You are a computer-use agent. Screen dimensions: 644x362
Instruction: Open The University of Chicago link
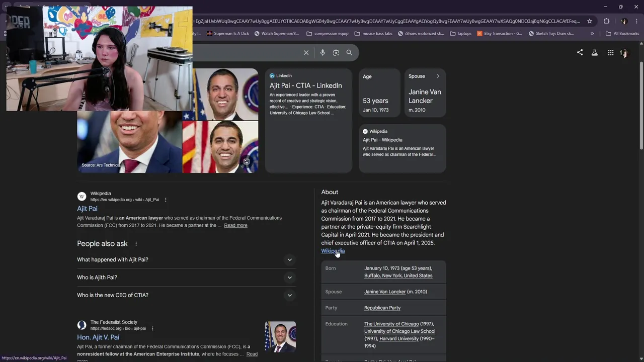[x=391, y=324]
